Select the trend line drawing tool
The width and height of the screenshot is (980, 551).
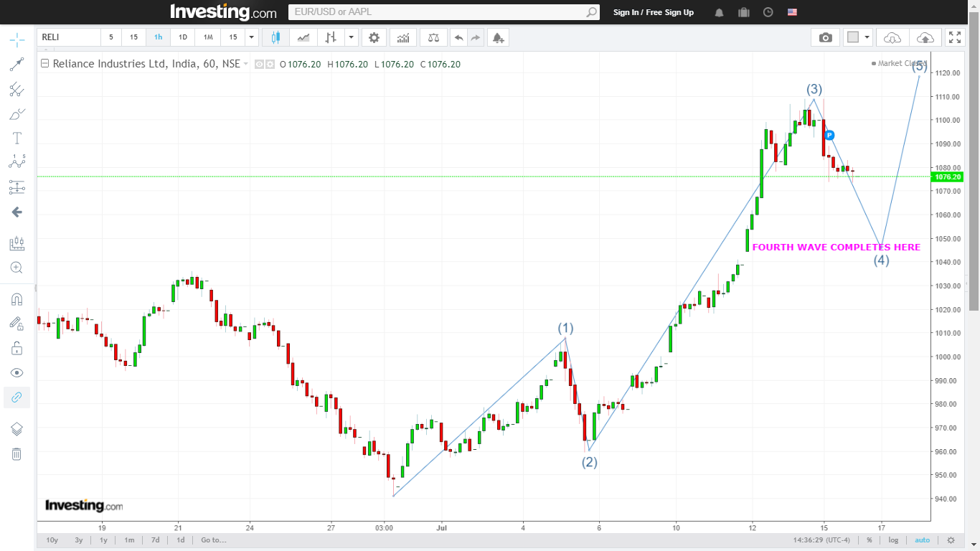[x=17, y=65]
